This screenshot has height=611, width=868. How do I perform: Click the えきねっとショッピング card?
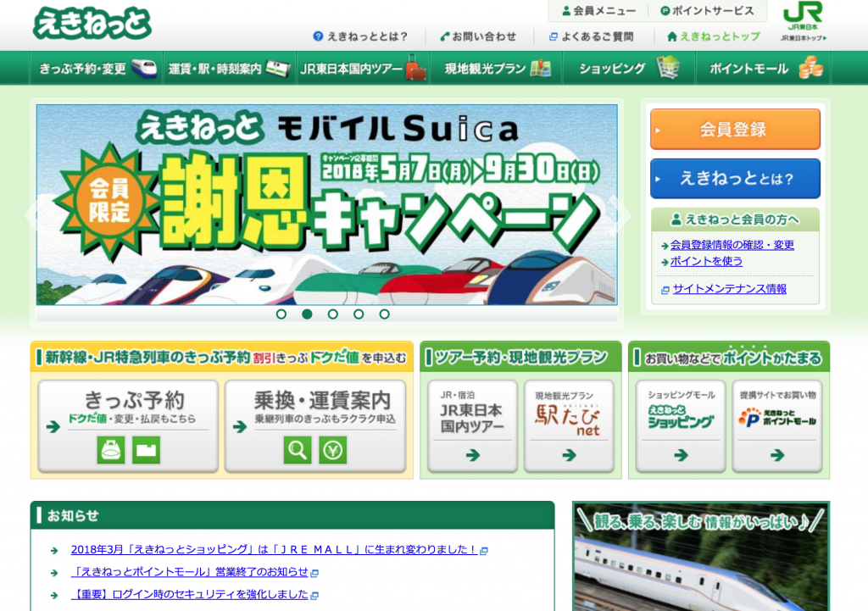(681, 425)
